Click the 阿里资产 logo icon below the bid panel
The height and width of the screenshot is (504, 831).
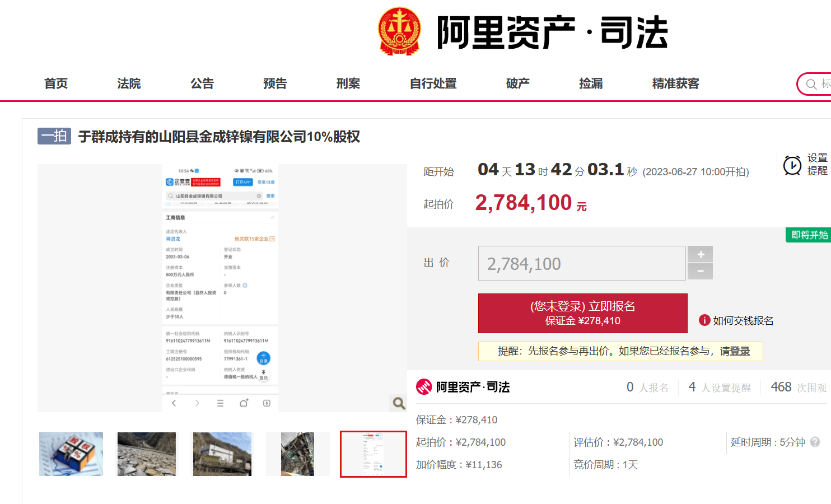424,387
